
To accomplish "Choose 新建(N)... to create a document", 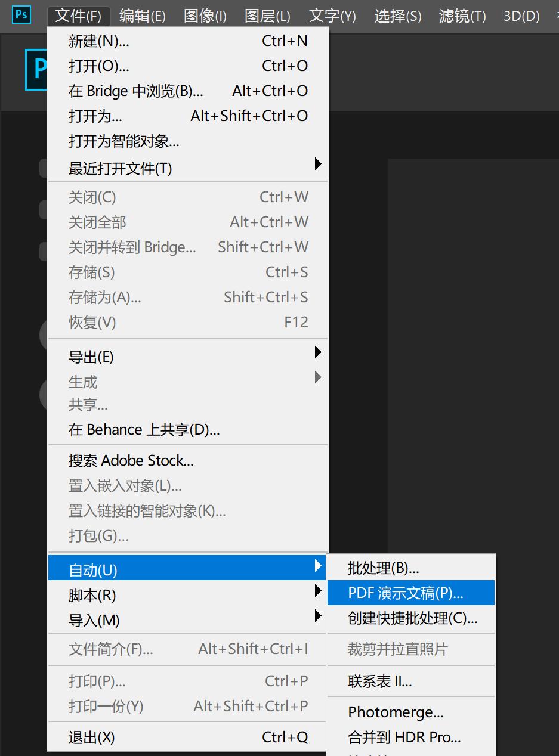I will 188,41.
